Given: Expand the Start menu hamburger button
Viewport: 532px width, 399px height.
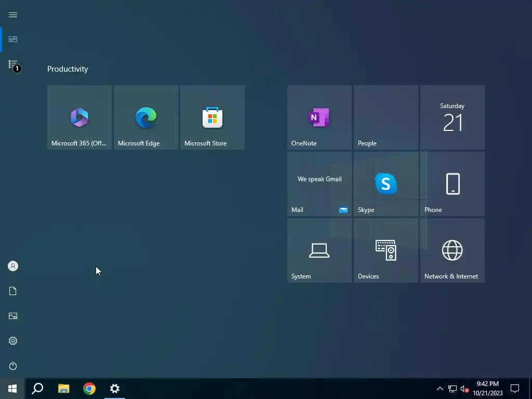Looking at the screenshot, I should [13, 15].
